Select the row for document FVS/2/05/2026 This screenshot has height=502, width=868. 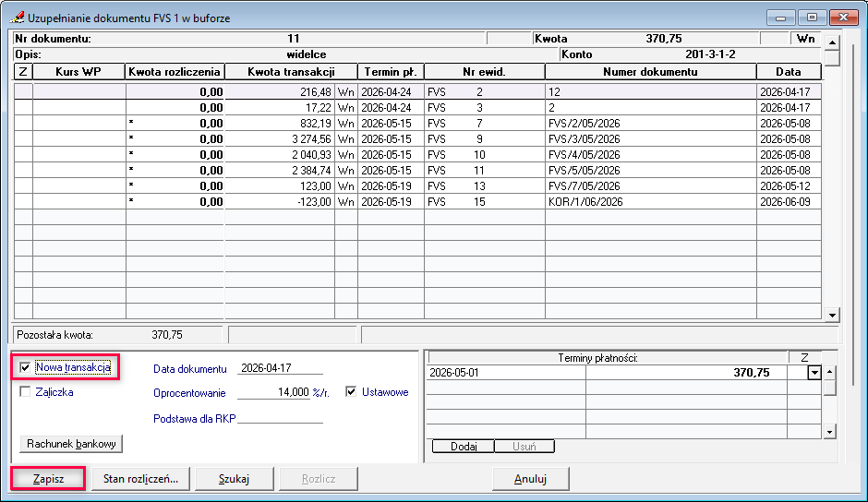coord(417,124)
